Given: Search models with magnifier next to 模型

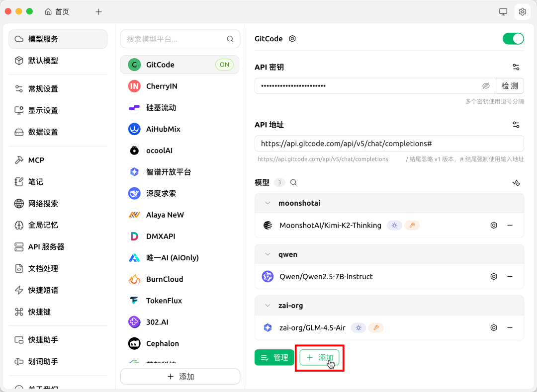Looking at the screenshot, I should 293,183.
